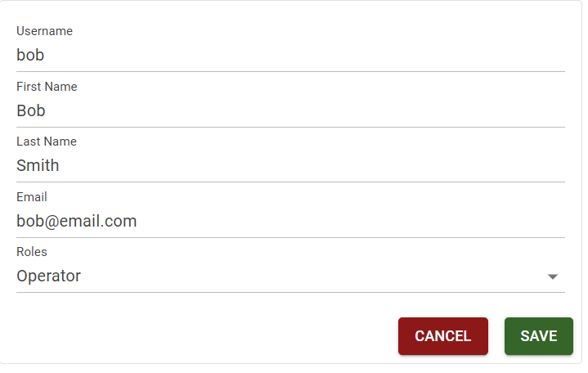Click the Username field label
This screenshot has height=373, width=588.
[x=44, y=31]
